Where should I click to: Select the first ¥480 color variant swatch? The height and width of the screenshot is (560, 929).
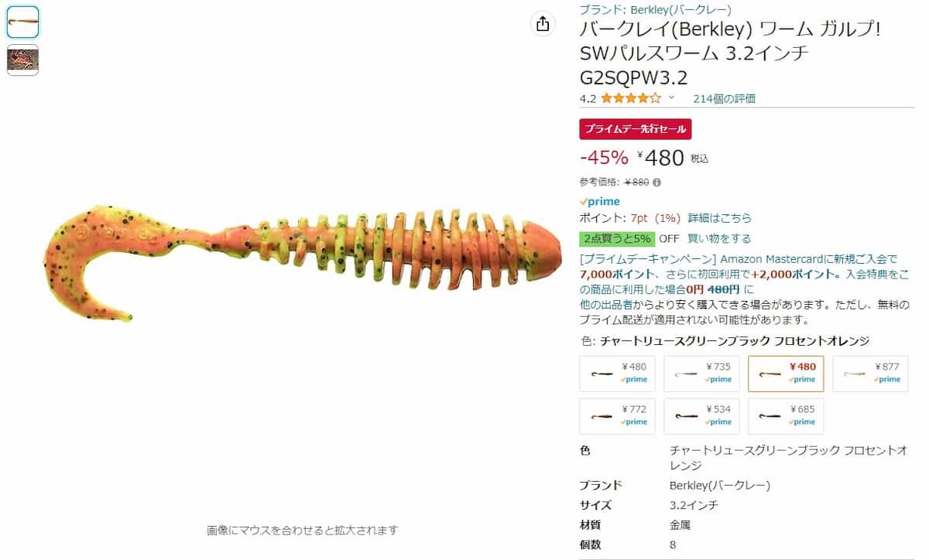617,374
